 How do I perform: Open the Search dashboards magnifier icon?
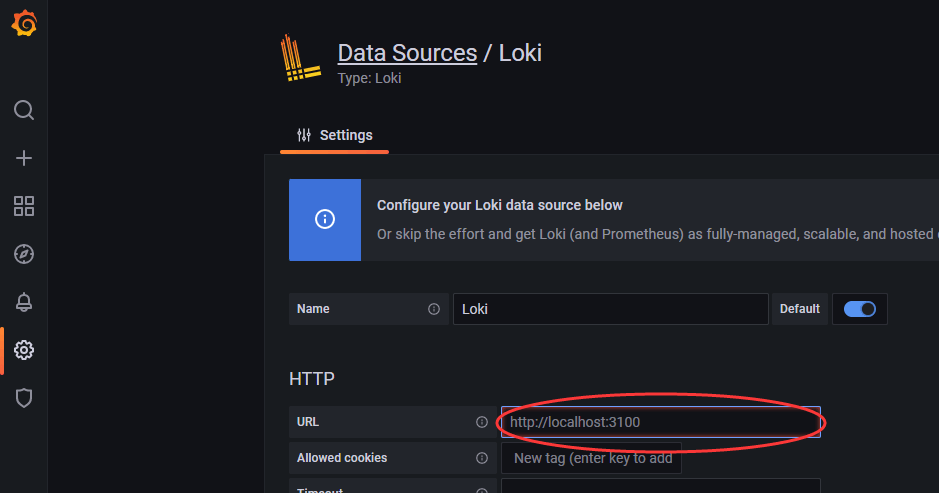coord(24,110)
